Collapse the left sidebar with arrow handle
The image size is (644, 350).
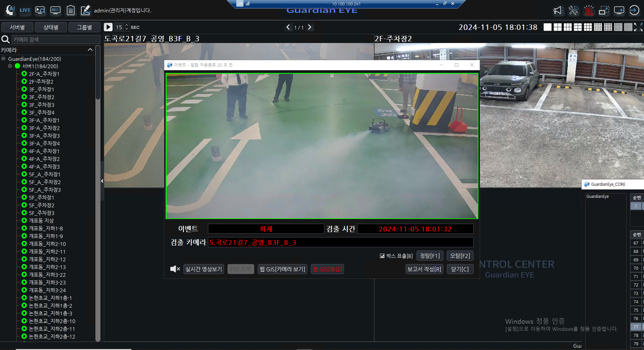102,181
